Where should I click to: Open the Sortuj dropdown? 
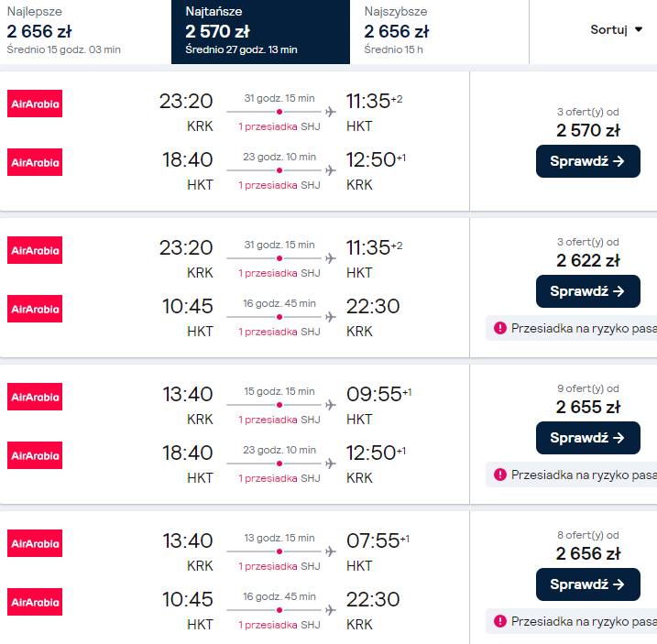click(x=617, y=29)
